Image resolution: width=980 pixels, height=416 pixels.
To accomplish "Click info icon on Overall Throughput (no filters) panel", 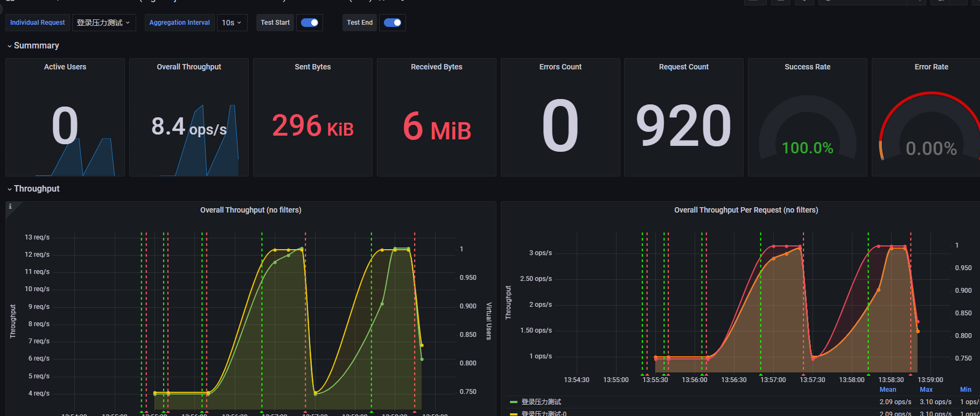I will (x=10, y=206).
